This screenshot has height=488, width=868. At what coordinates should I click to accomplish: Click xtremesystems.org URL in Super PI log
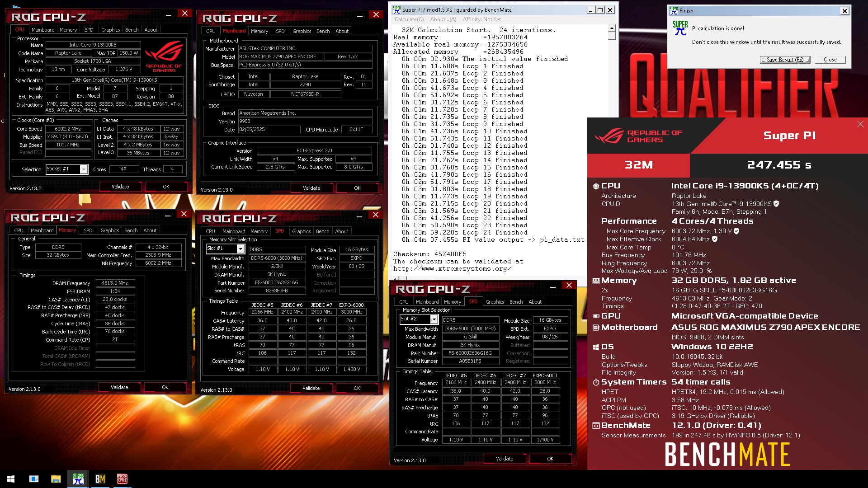(452, 269)
